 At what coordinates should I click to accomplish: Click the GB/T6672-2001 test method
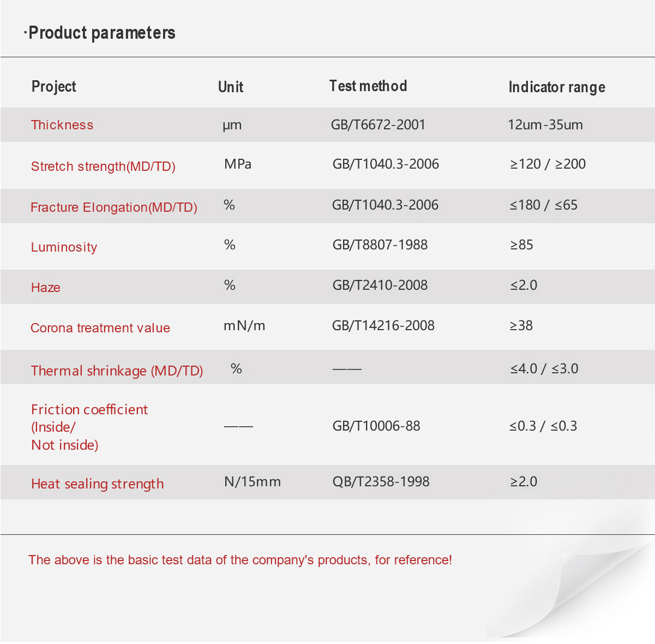click(x=378, y=125)
